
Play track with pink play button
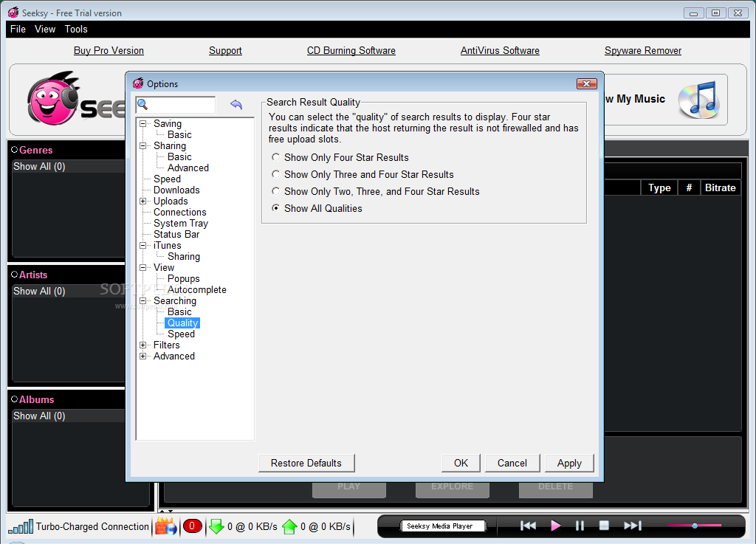(555, 526)
